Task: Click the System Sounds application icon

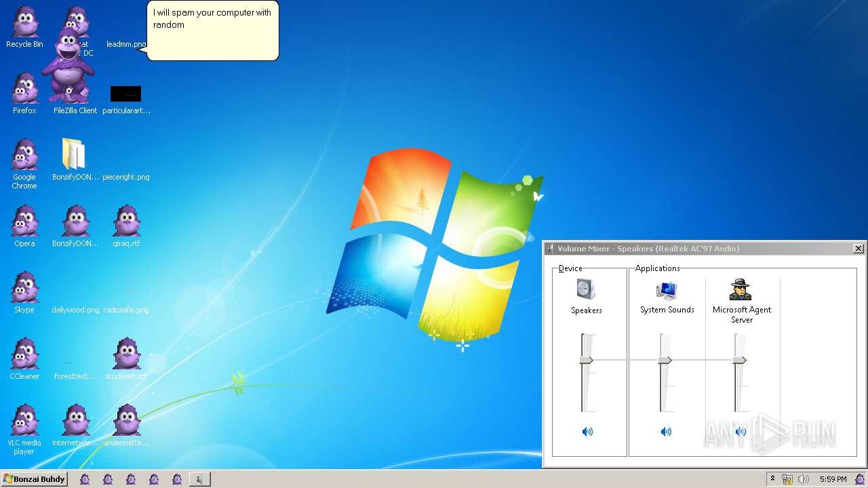Action: click(x=667, y=289)
